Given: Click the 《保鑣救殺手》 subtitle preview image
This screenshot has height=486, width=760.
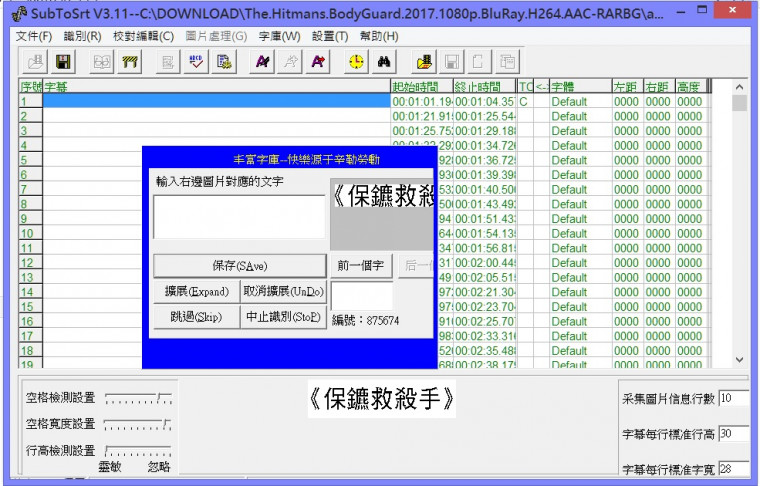Looking at the screenshot, I should (382, 399).
